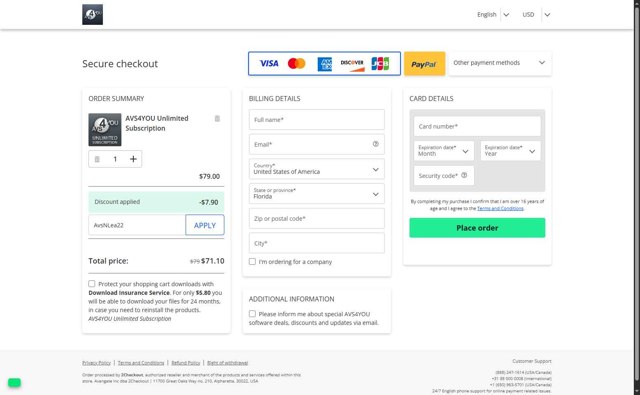The height and width of the screenshot is (395, 640).
Task: Click the security code help icon
Action: pos(464,175)
